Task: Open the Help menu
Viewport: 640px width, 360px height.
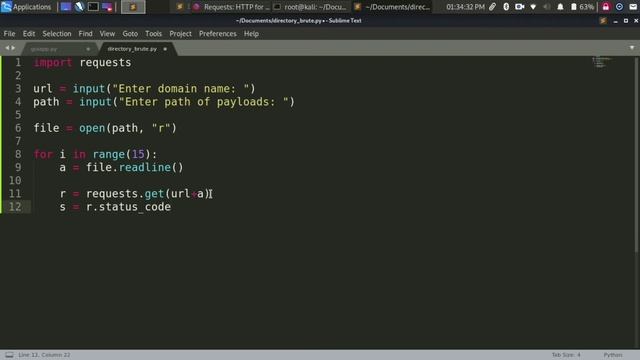Action: point(251,34)
